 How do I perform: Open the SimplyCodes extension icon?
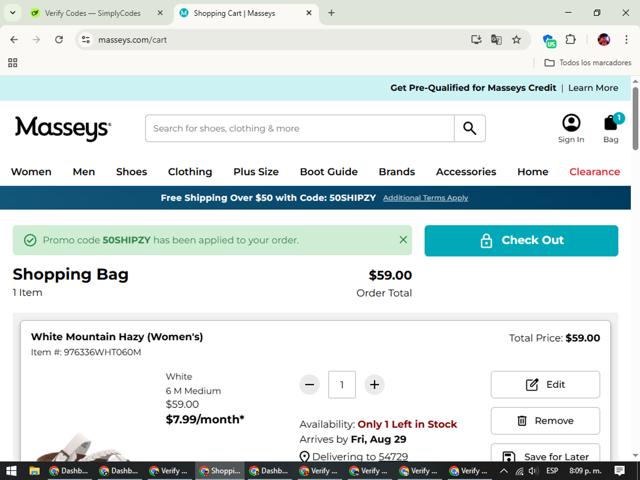[x=549, y=40]
